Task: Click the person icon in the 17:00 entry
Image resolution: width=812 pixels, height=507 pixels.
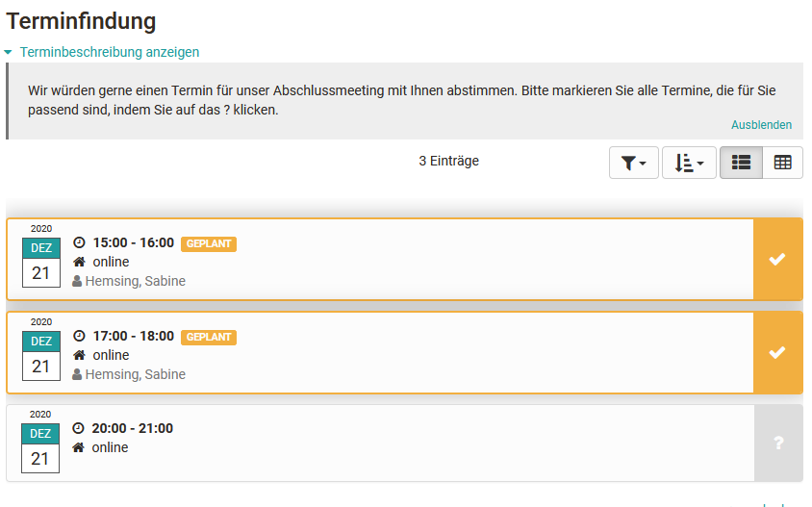Action: click(x=78, y=375)
